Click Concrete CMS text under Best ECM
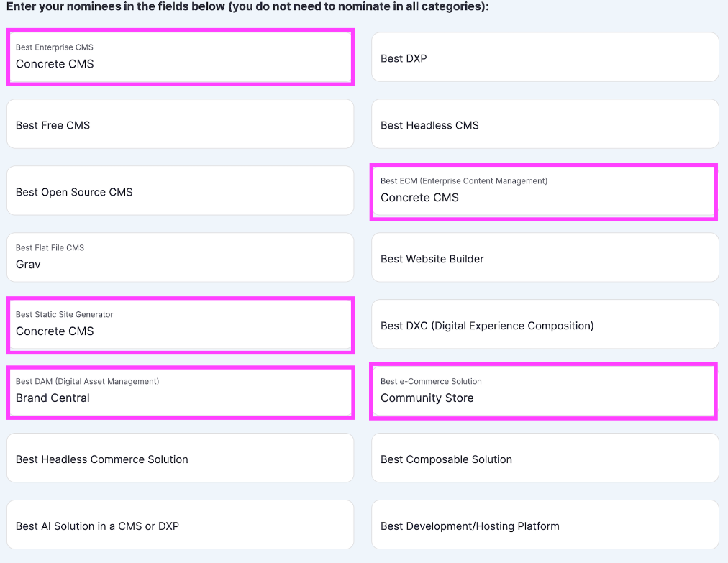 (x=419, y=198)
